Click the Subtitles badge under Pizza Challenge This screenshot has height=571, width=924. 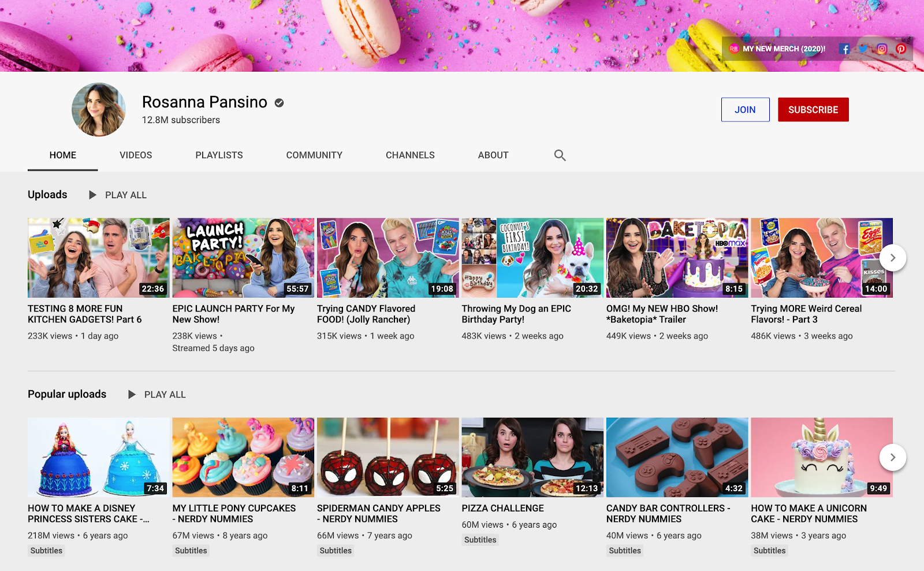coord(480,540)
